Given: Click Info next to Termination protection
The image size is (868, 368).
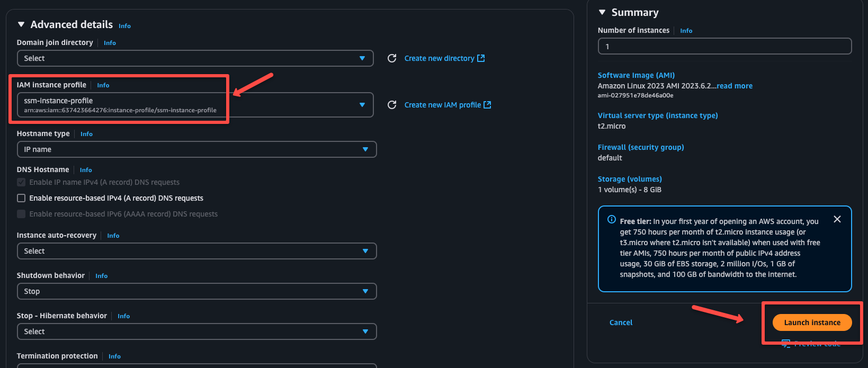Looking at the screenshot, I should click(x=114, y=356).
